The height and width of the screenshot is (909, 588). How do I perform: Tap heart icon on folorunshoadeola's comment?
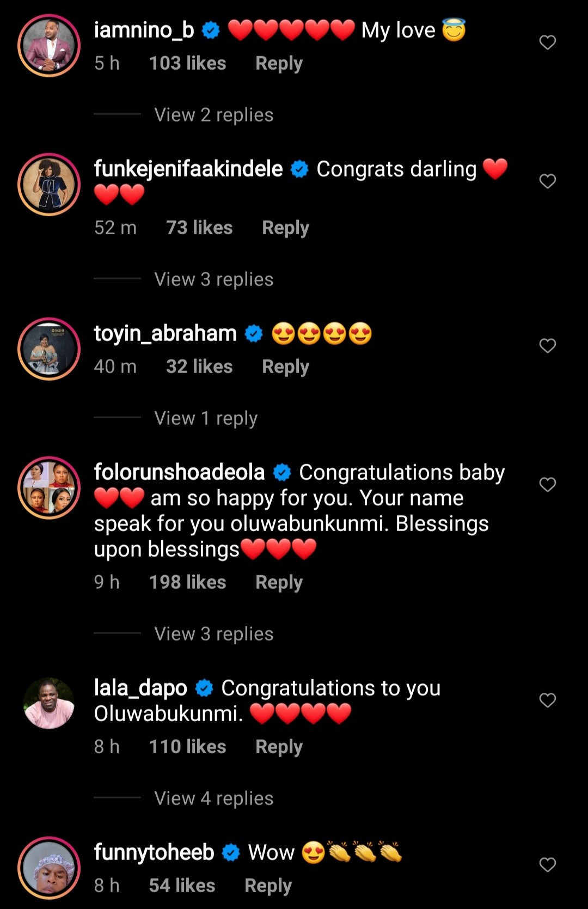[x=547, y=485]
